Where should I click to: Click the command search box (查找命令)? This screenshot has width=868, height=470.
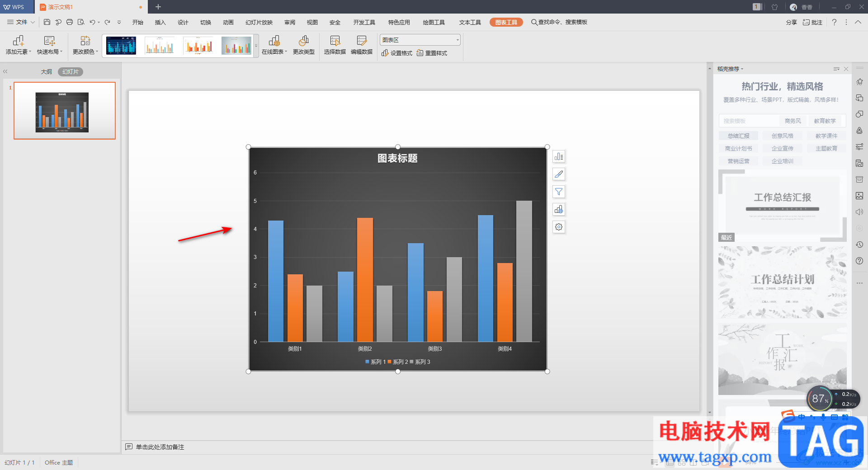[559, 22]
